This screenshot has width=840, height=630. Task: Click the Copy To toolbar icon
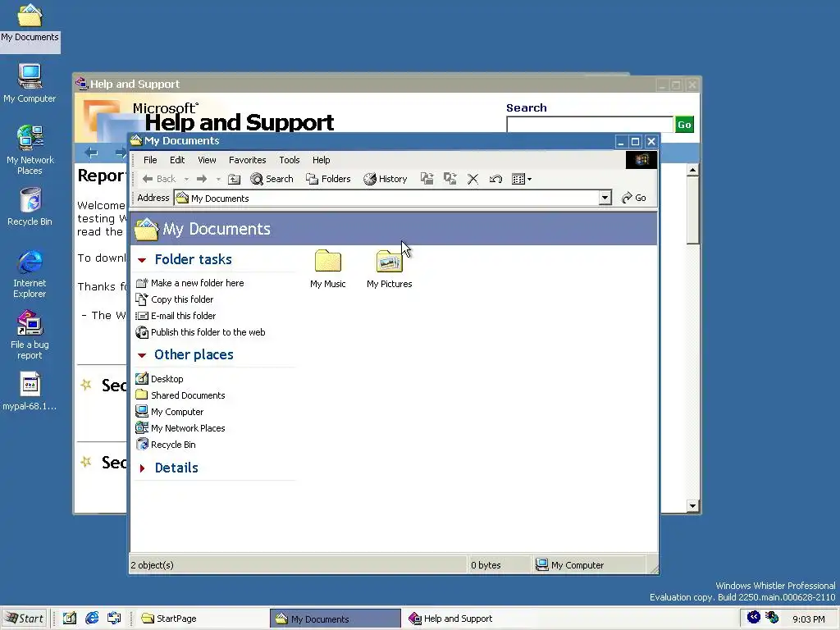[450, 179]
